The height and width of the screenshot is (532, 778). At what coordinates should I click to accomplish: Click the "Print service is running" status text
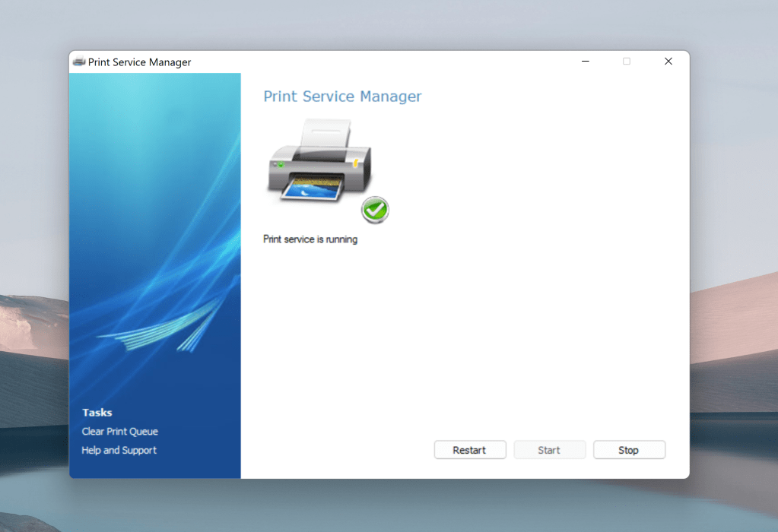tap(310, 239)
